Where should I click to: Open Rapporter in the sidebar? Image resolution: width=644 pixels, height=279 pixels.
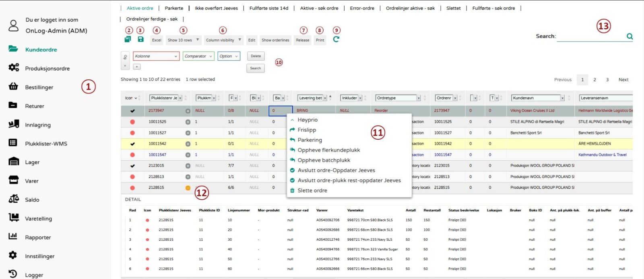pos(38,238)
